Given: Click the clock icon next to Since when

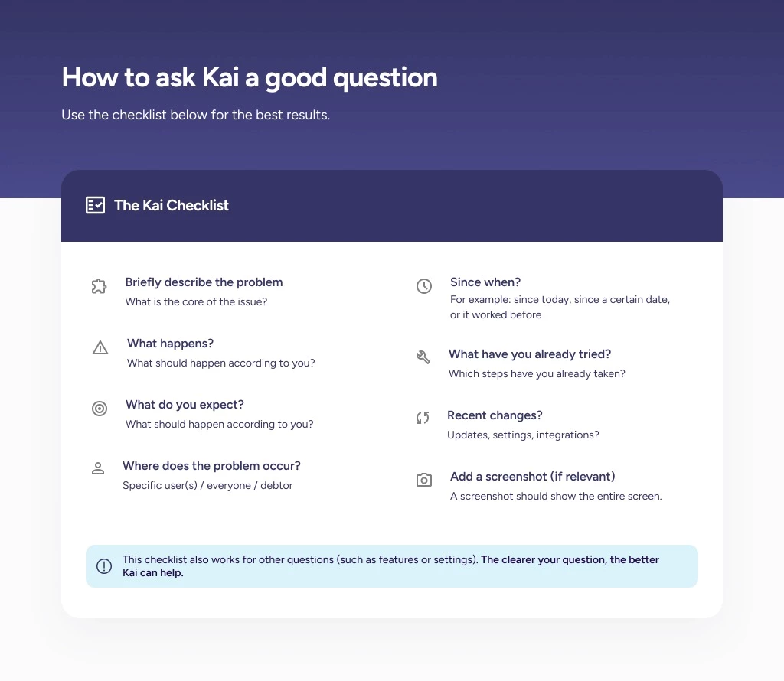Looking at the screenshot, I should pyautogui.click(x=424, y=286).
